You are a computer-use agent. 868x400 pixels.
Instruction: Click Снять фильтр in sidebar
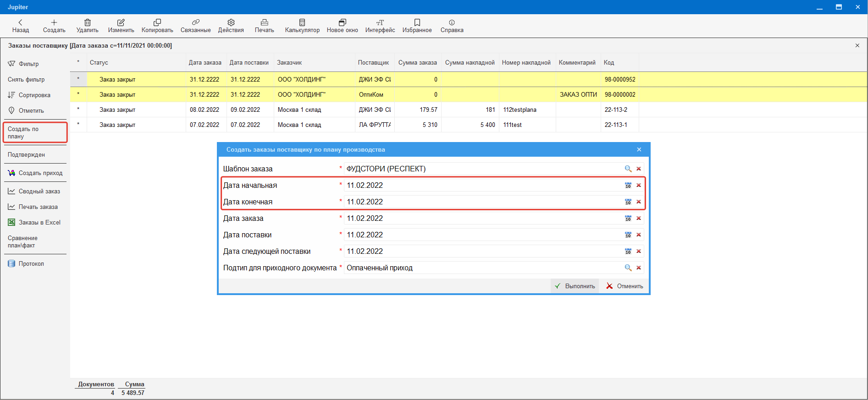[x=26, y=79]
